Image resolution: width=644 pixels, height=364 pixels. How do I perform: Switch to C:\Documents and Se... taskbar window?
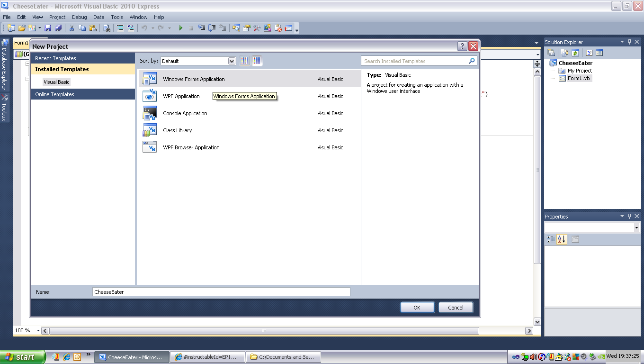pos(283,357)
